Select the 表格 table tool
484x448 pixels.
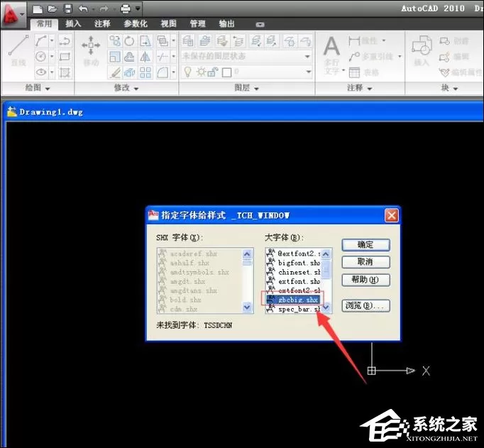click(363, 72)
